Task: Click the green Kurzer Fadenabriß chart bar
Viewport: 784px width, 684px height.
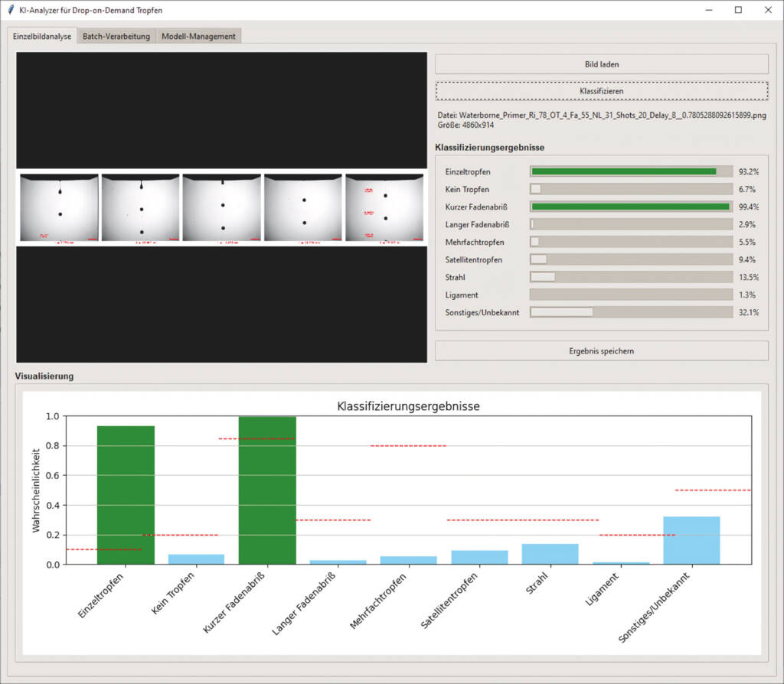Action: (x=267, y=490)
